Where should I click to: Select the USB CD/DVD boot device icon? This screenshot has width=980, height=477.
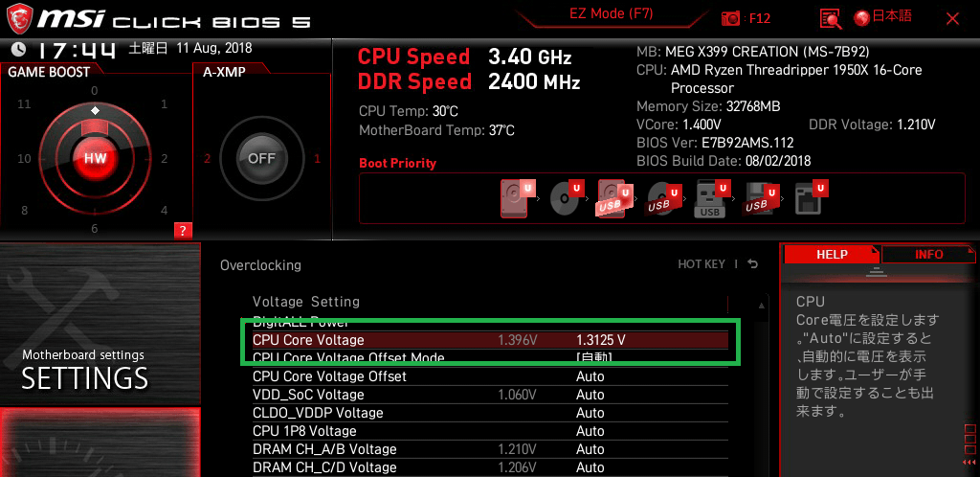point(664,198)
